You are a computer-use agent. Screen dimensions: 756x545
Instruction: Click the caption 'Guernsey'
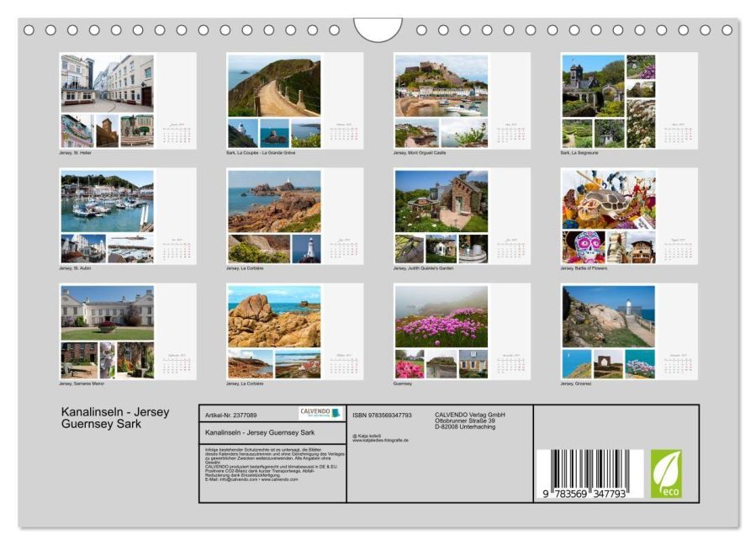tap(403, 384)
